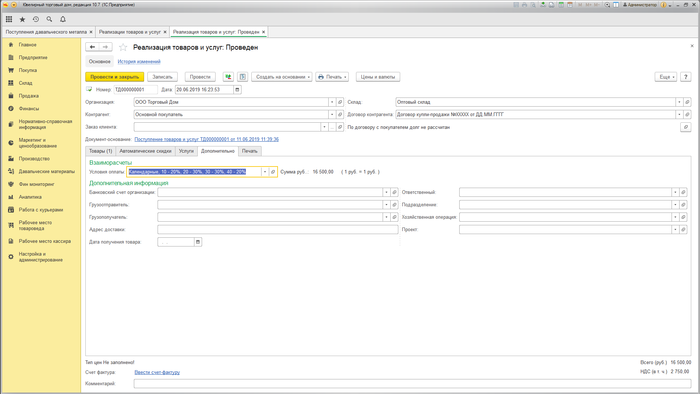Open calendar picker for Дата field
The width and height of the screenshot is (700, 394).
pyautogui.click(x=238, y=90)
